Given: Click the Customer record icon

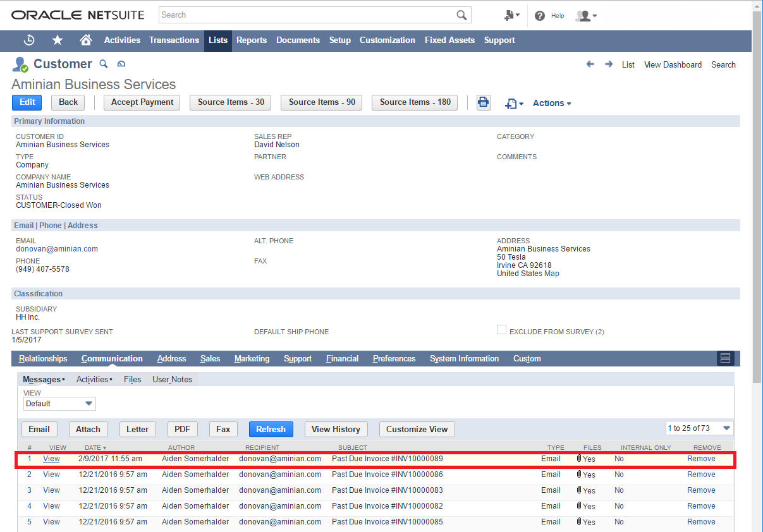Looking at the screenshot, I should coord(20,64).
